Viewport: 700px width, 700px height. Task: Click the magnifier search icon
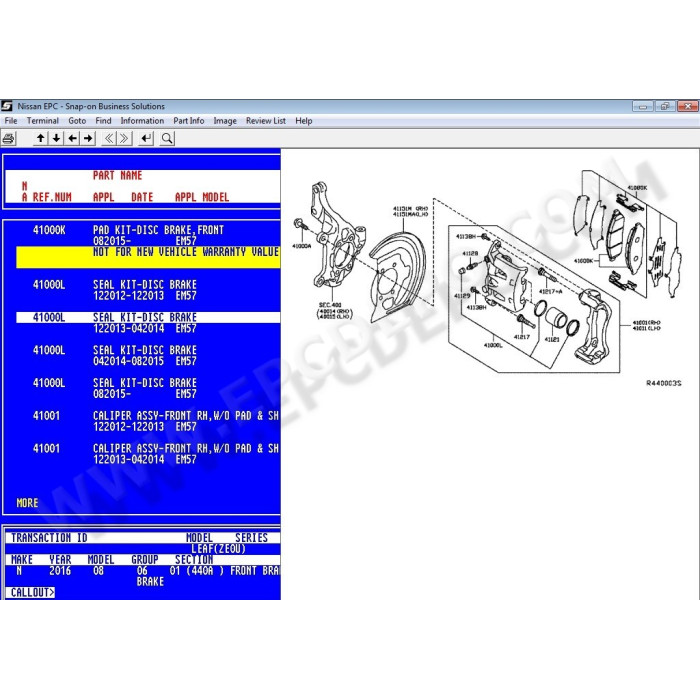(x=167, y=138)
